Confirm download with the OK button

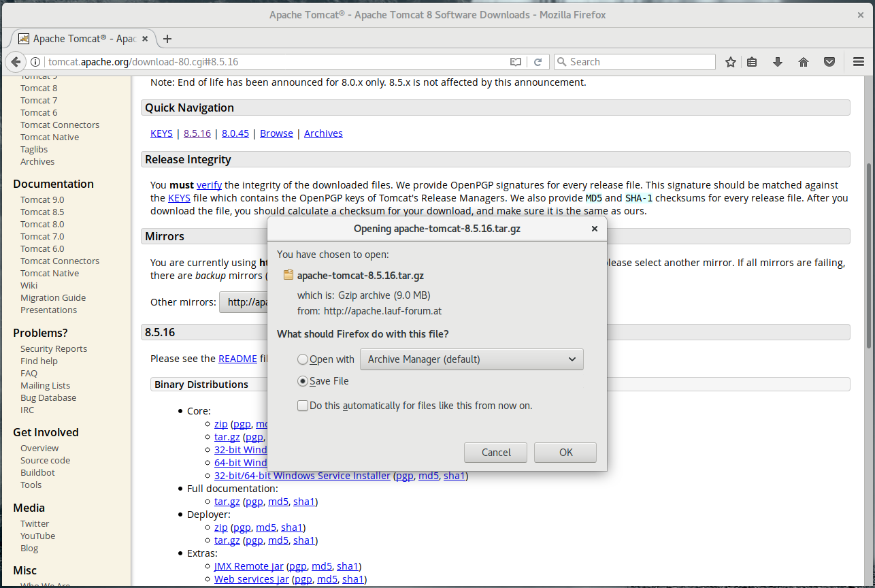pyautogui.click(x=565, y=453)
